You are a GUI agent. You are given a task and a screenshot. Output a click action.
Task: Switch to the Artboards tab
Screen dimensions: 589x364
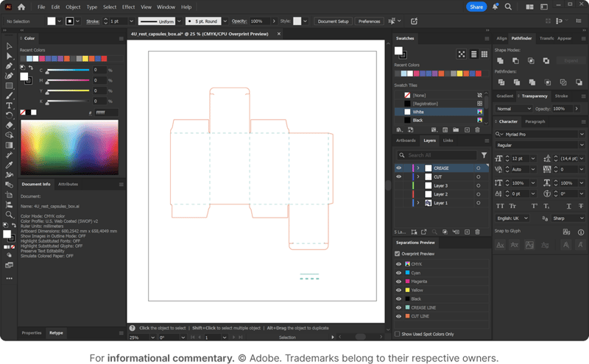pyautogui.click(x=406, y=140)
